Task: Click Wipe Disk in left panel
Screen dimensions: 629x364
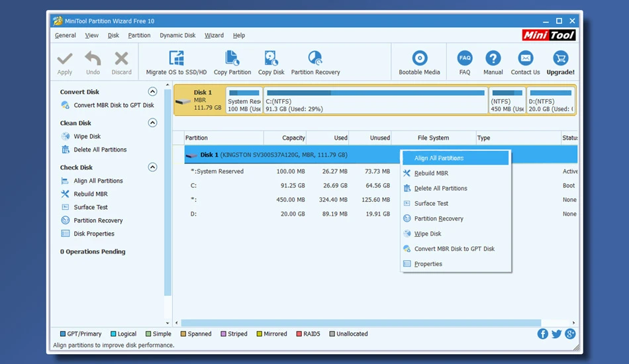Action: (87, 136)
